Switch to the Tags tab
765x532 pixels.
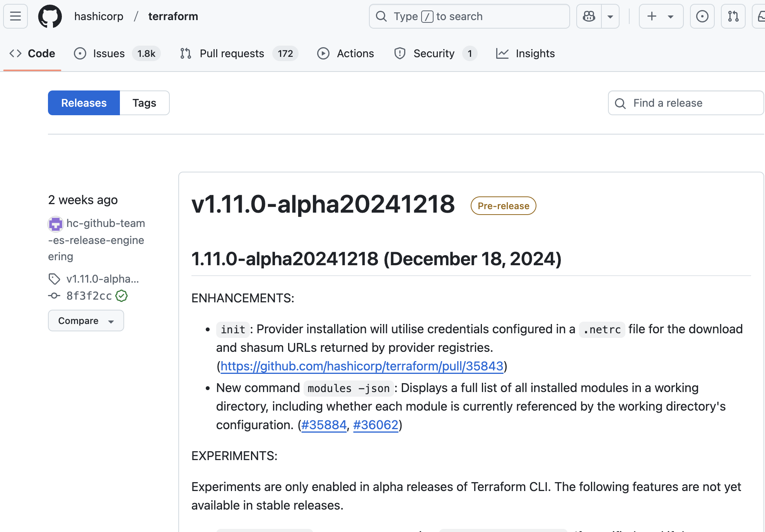click(x=144, y=103)
